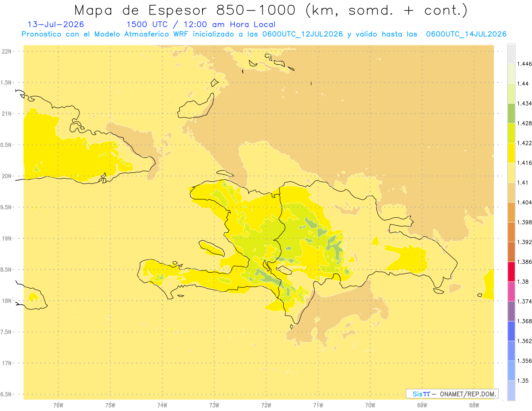Click the '1.446' colorbar value
The image size is (532, 411).
pyautogui.click(x=525, y=64)
